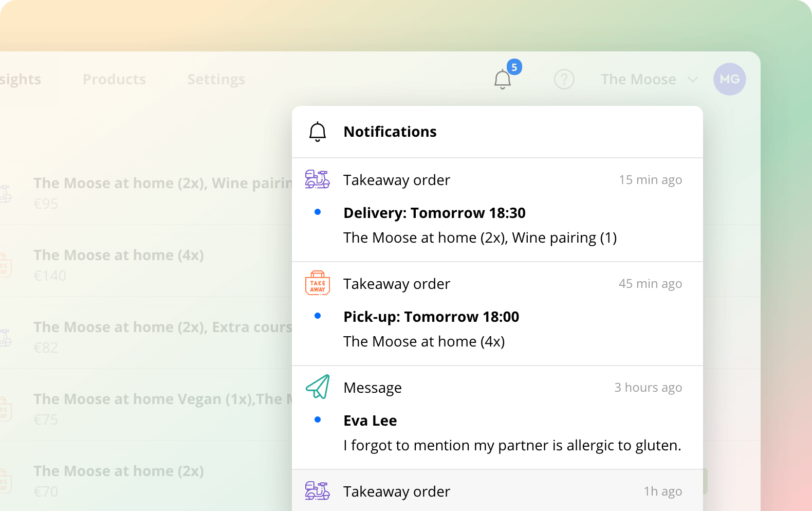Open background order with Extra course €82
Image resolution: width=812 pixels, height=511 pixels.
pyautogui.click(x=146, y=333)
